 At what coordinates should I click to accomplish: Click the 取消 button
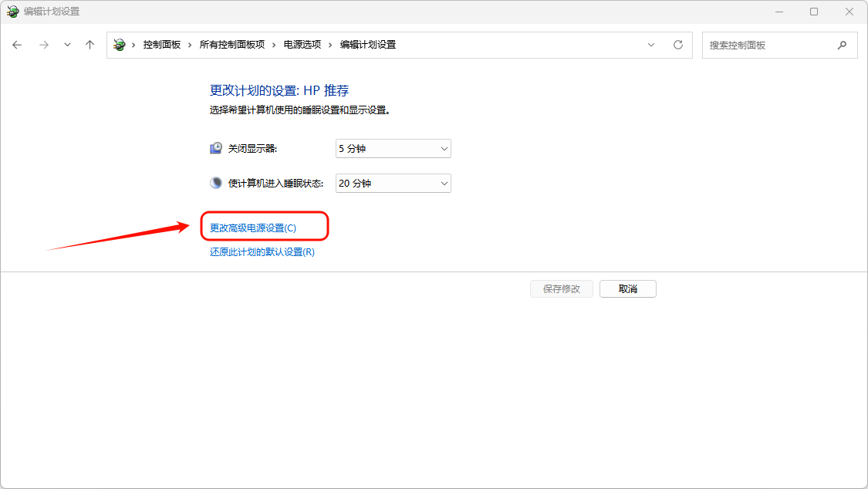tap(628, 288)
